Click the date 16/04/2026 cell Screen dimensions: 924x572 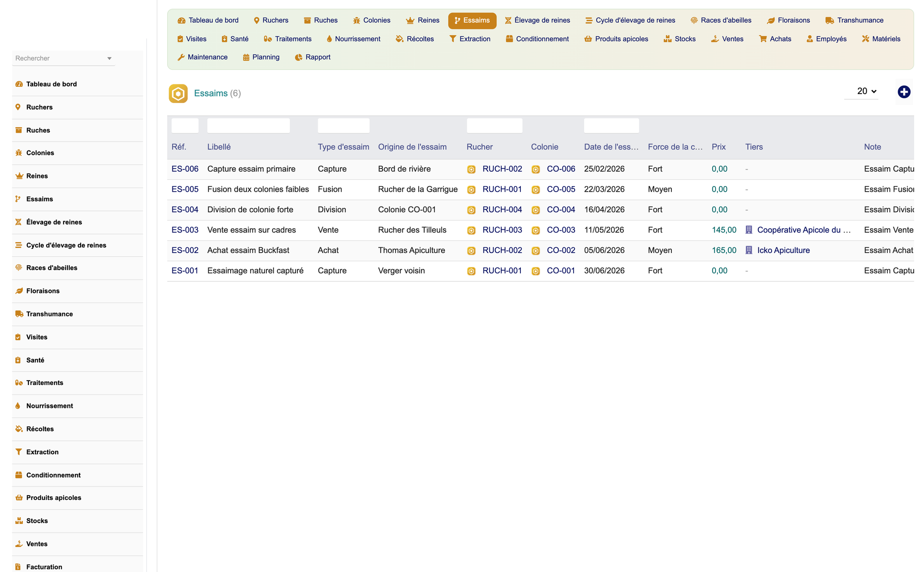click(x=604, y=209)
